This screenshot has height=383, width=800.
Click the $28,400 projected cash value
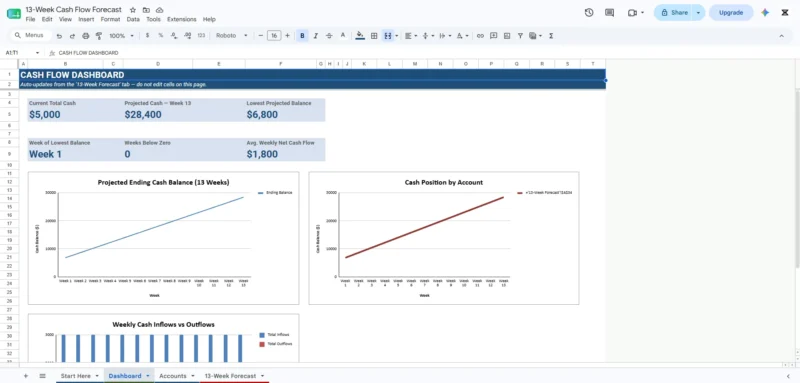coord(143,115)
